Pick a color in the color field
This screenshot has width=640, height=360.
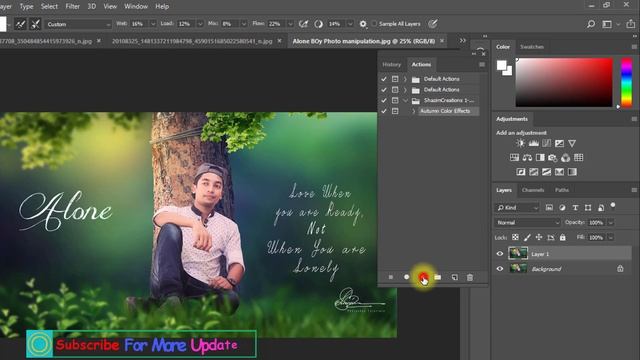[564, 82]
